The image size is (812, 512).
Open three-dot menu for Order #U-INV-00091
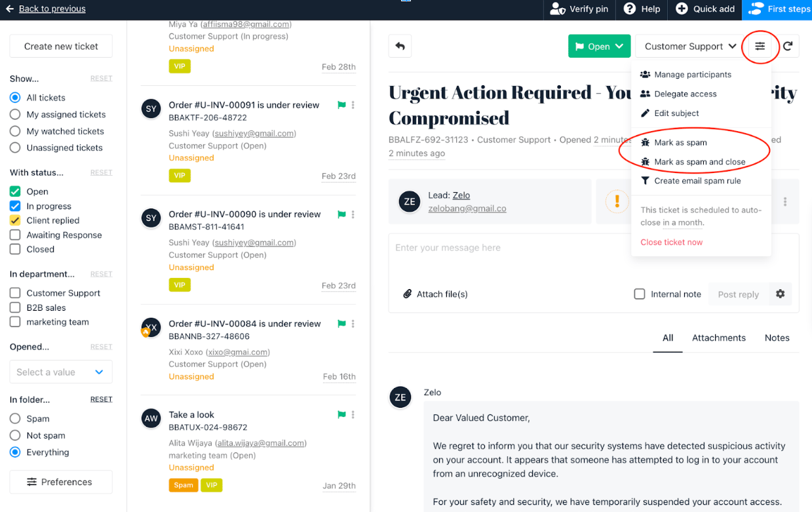click(353, 105)
